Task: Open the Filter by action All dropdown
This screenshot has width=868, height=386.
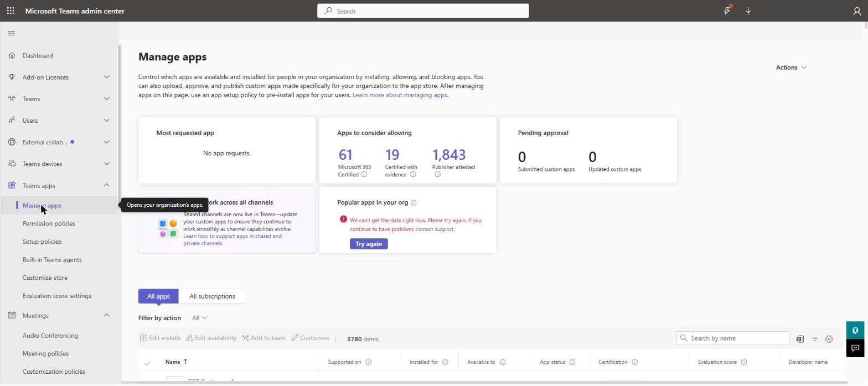Action: 199,318
